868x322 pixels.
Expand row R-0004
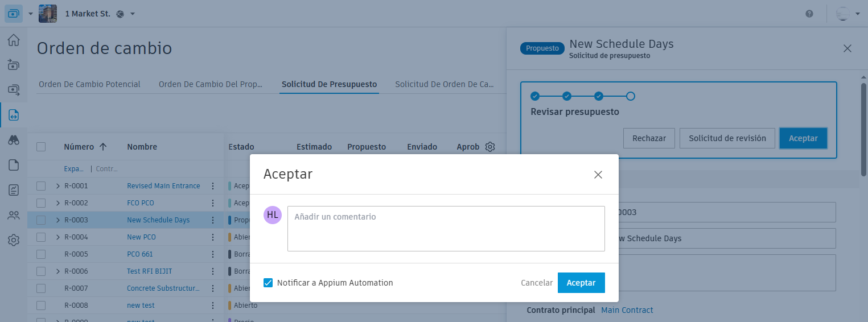(57, 237)
